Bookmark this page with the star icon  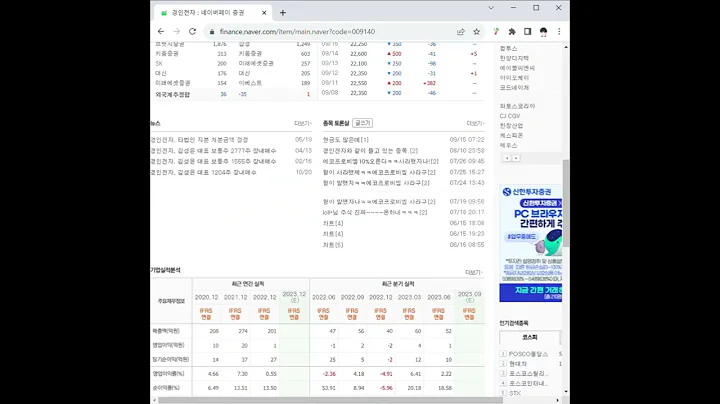477,32
